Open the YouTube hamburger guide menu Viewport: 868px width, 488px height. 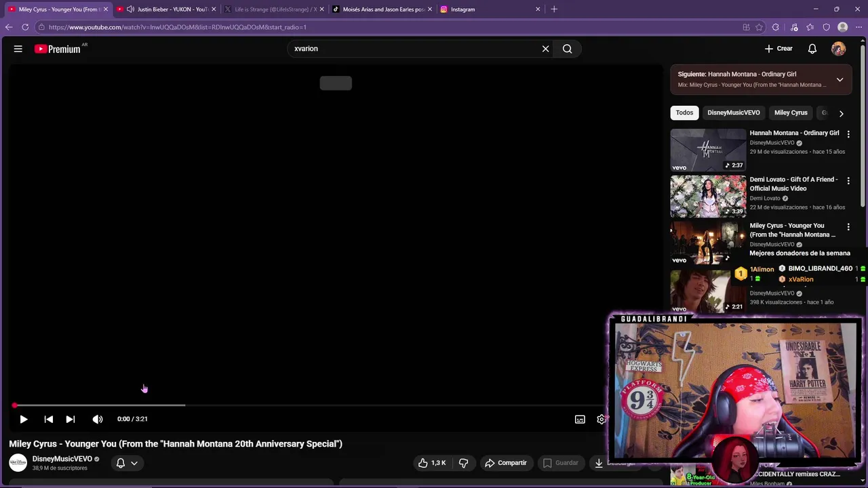[18, 49]
